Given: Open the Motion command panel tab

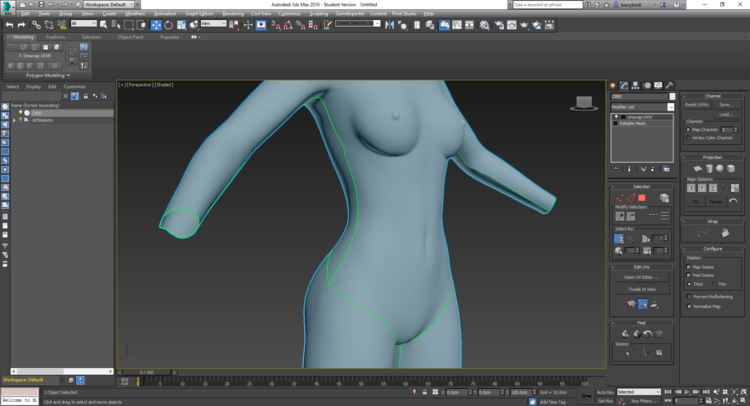Looking at the screenshot, I should 647,86.
